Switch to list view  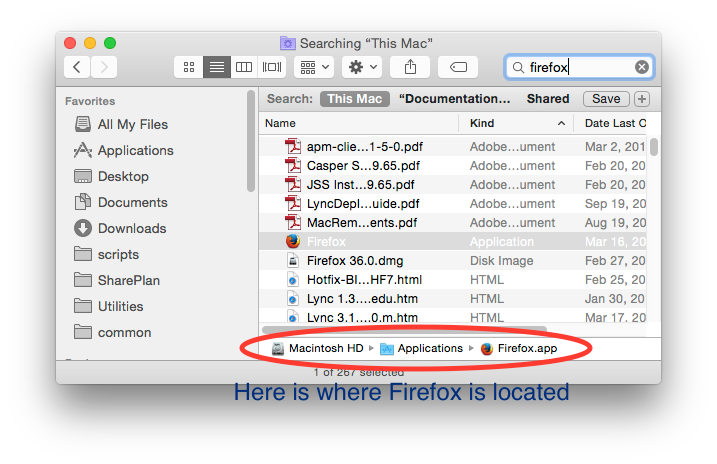[x=217, y=67]
